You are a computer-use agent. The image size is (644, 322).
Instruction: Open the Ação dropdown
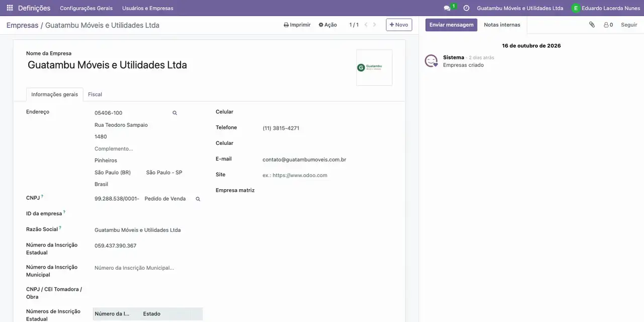tap(328, 25)
